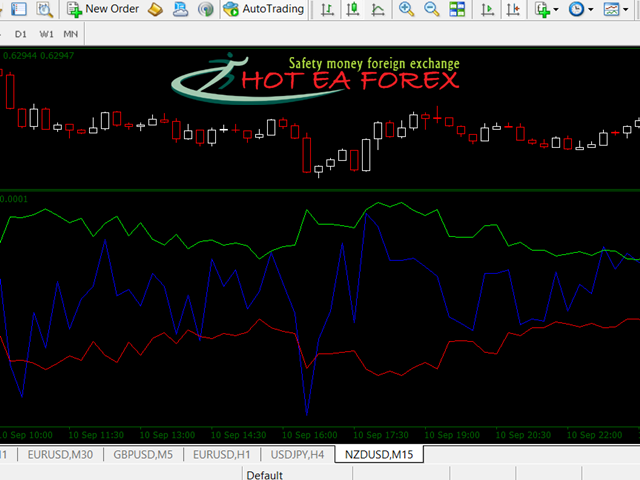Select the GBPUSD,M5 chart tab

tap(144, 454)
